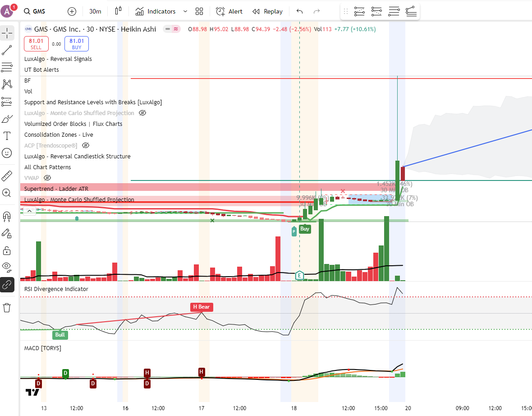Open the emoji icons tool
The height and width of the screenshot is (416, 532).
click(7, 153)
